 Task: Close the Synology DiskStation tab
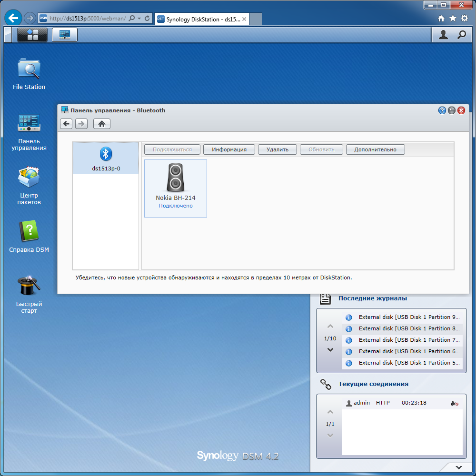pos(244,19)
